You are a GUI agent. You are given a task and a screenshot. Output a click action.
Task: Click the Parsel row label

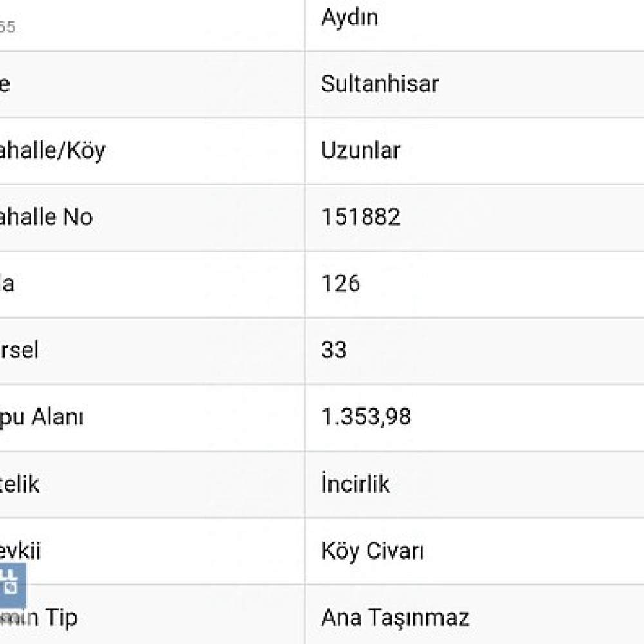tap(19, 350)
